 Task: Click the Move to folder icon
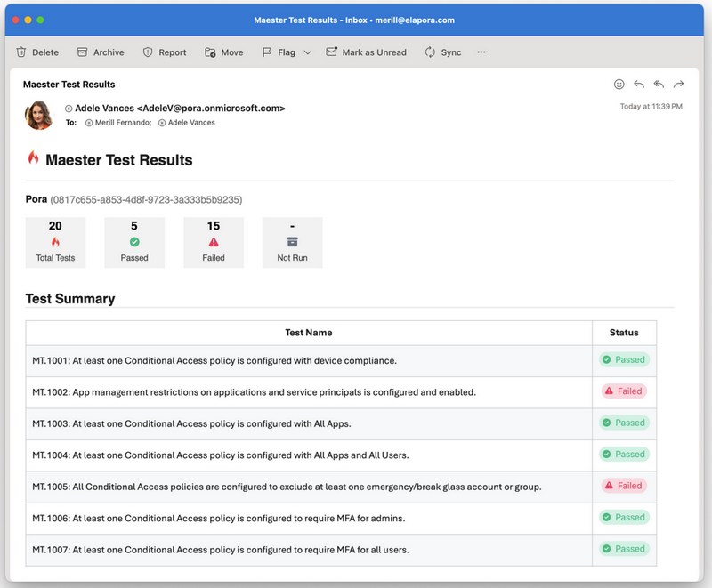click(x=211, y=52)
